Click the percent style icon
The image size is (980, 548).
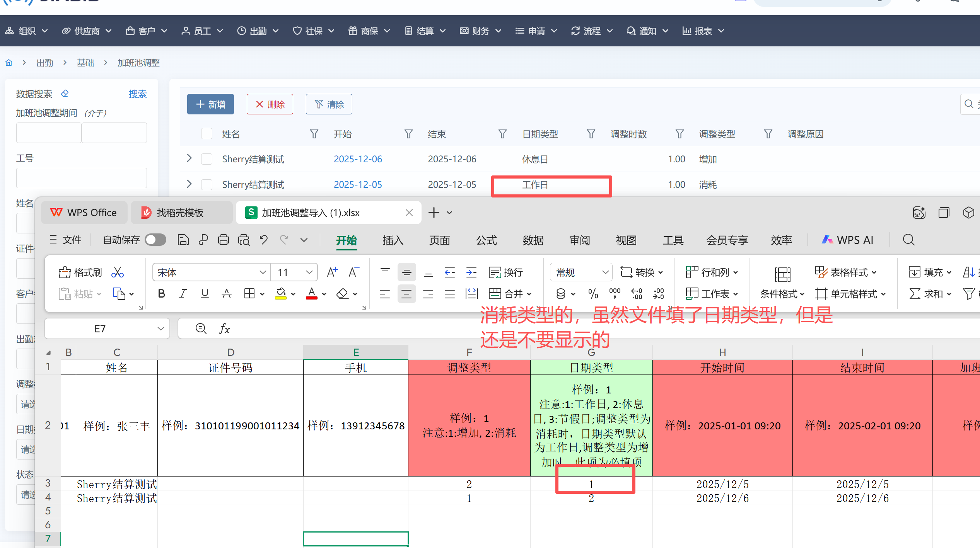point(593,294)
